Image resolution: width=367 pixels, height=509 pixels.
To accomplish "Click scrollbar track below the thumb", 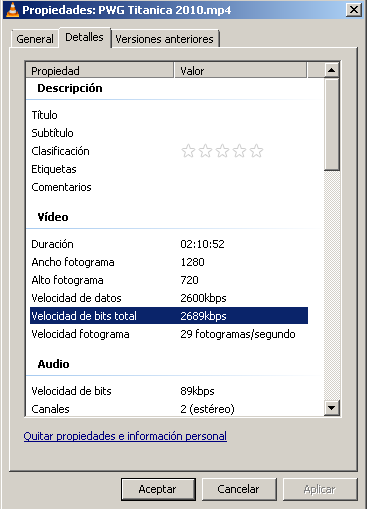I will pyautogui.click(x=331, y=285).
